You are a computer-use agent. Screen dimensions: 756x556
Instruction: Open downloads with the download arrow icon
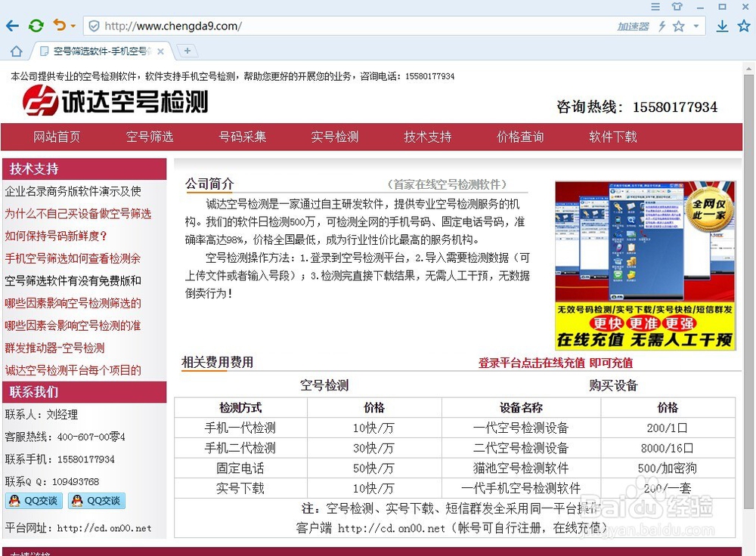tap(722, 26)
